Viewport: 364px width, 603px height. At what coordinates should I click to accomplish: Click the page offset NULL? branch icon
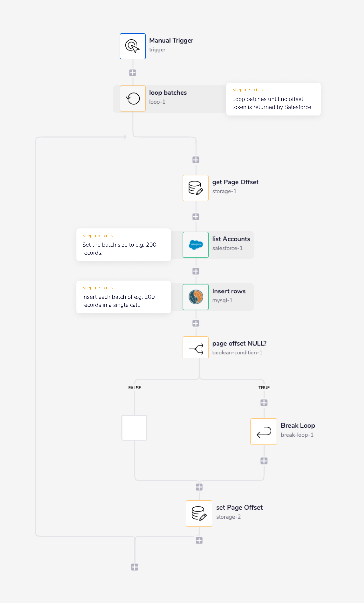point(195,348)
